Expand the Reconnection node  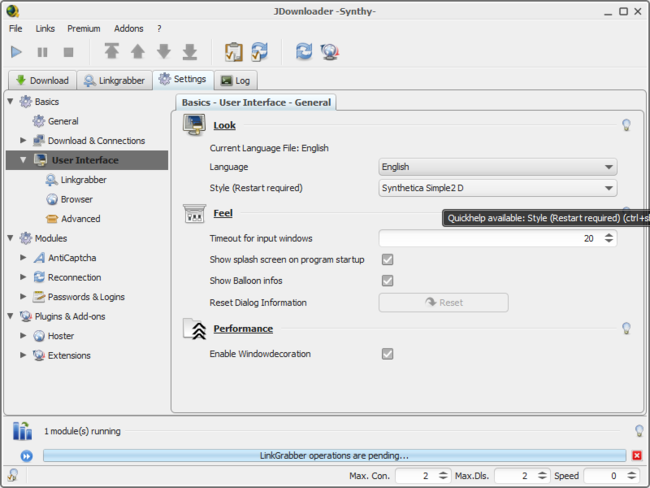click(x=23, y=277)
